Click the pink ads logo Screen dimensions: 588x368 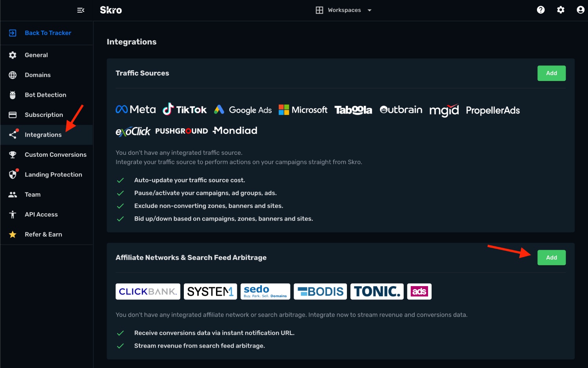point(419,292)
